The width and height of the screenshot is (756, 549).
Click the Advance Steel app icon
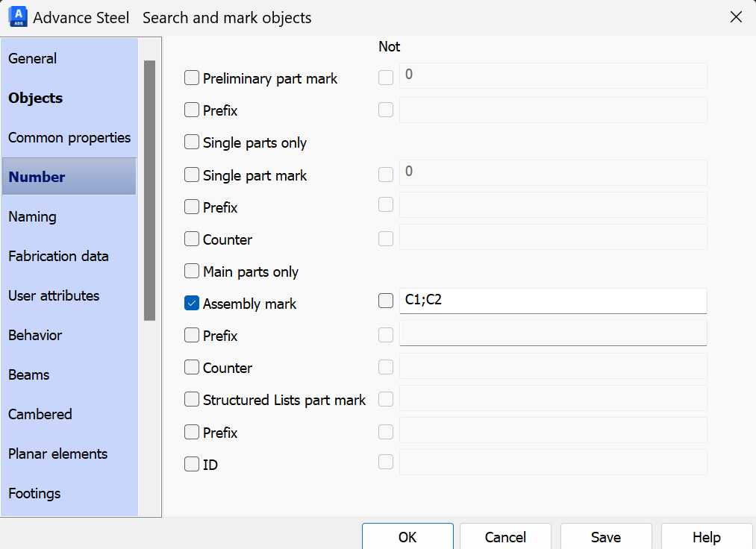click(18, 16)
